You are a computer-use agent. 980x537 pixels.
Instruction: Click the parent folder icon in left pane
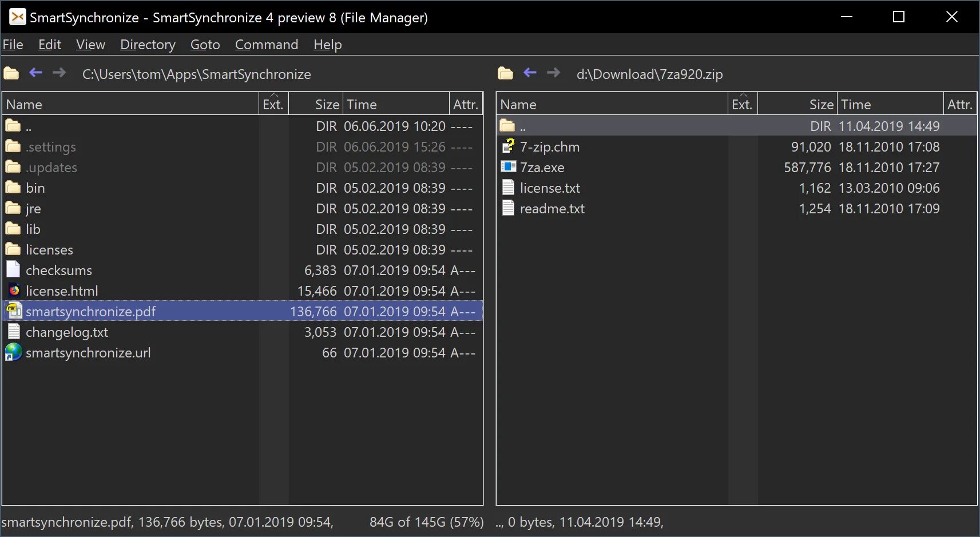coord(13,126)
